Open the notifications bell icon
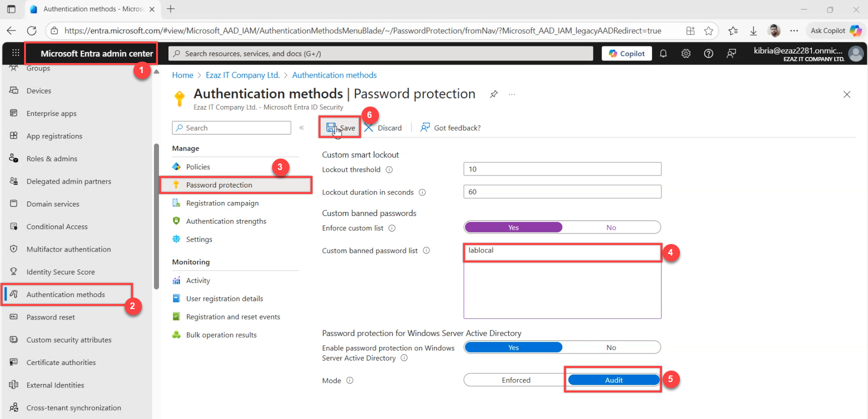The image size is (868, 419). pyautogui.click(x=663, y=53)
